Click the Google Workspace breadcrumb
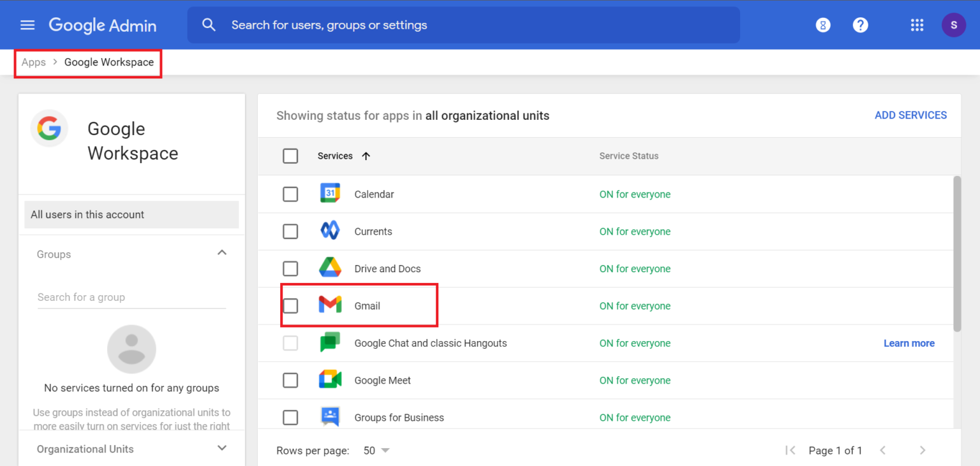This screenshot has width=980, height=466. pyautogui.click(x=109, y=62)
